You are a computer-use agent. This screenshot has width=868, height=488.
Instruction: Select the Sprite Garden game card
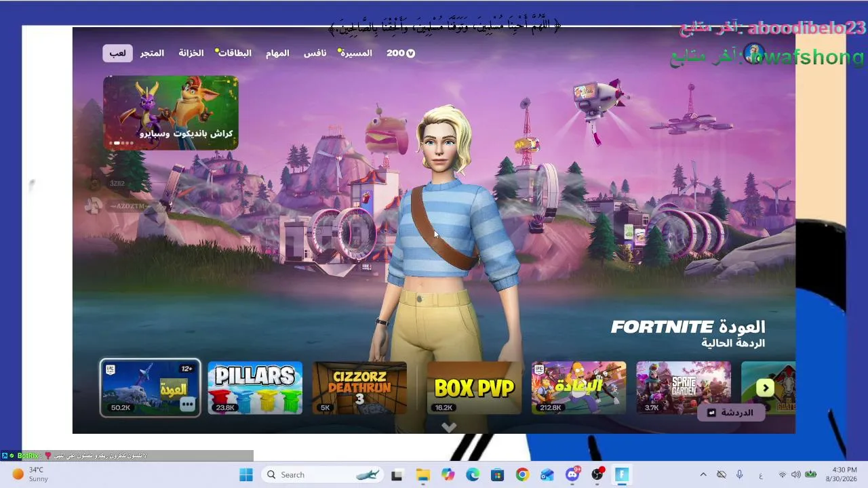pyautogui.click(x=684, y=388)
